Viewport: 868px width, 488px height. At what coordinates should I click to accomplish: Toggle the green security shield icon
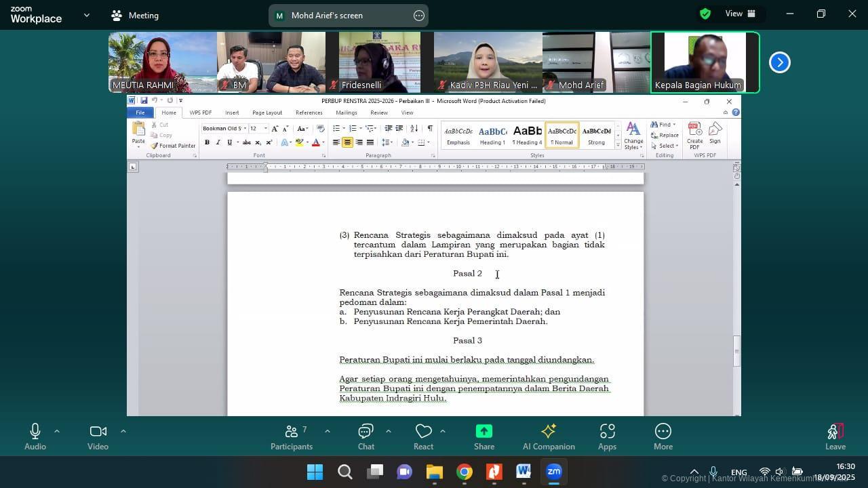pyautogui.click(x=705, y=14)
